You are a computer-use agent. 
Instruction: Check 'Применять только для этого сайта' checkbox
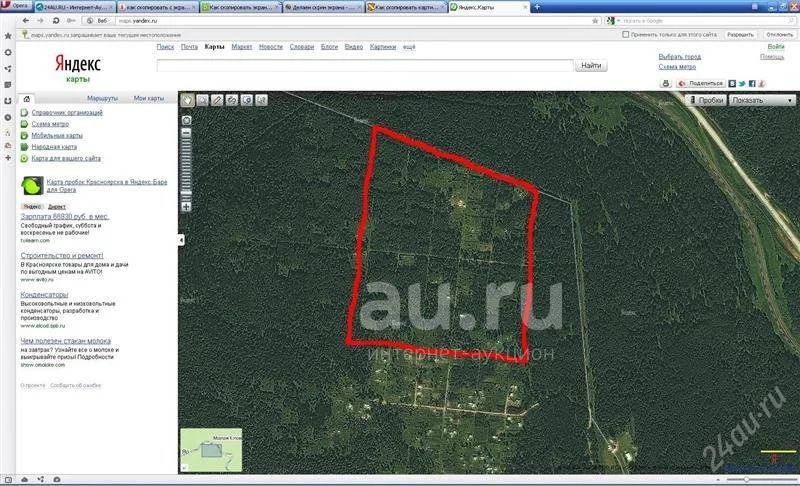[x=626, y=35]
